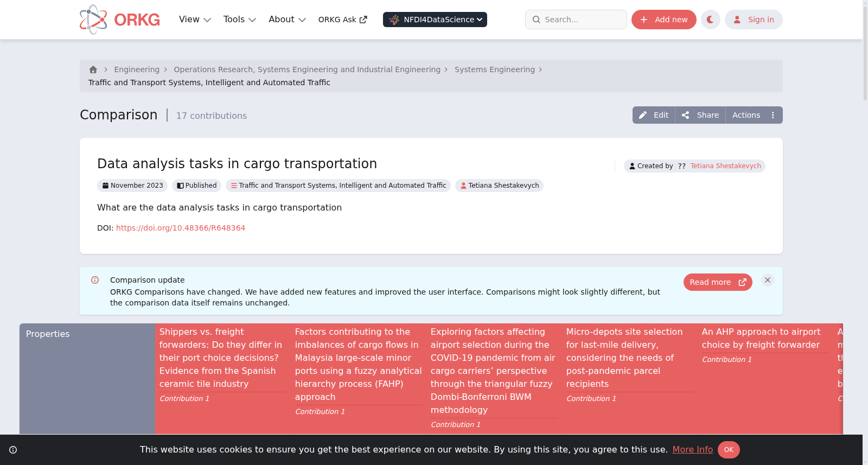
Task: Click Traffic and Transport Systems research field badge
Action: click(x=338, y=186)
